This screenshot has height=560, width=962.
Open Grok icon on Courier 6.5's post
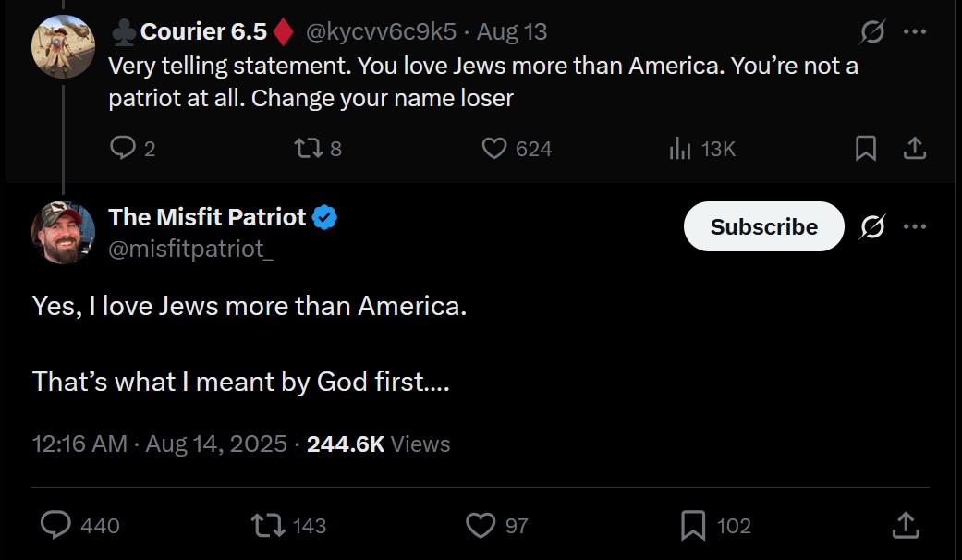(x=871, y=32)
